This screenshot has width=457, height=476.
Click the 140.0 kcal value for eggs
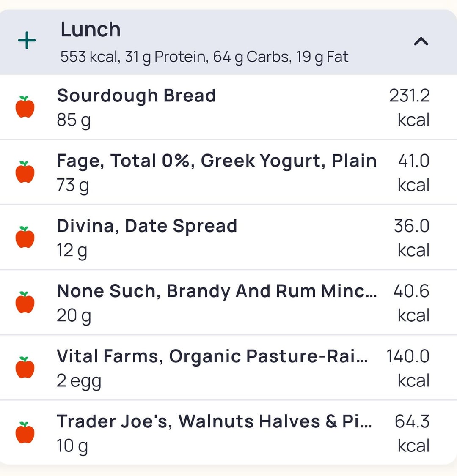(407, 356)
